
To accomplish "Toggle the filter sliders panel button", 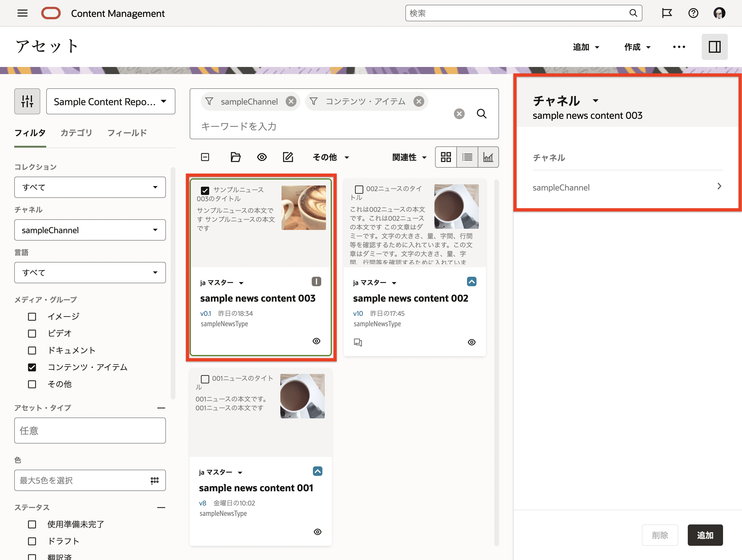I will point(27,101).
